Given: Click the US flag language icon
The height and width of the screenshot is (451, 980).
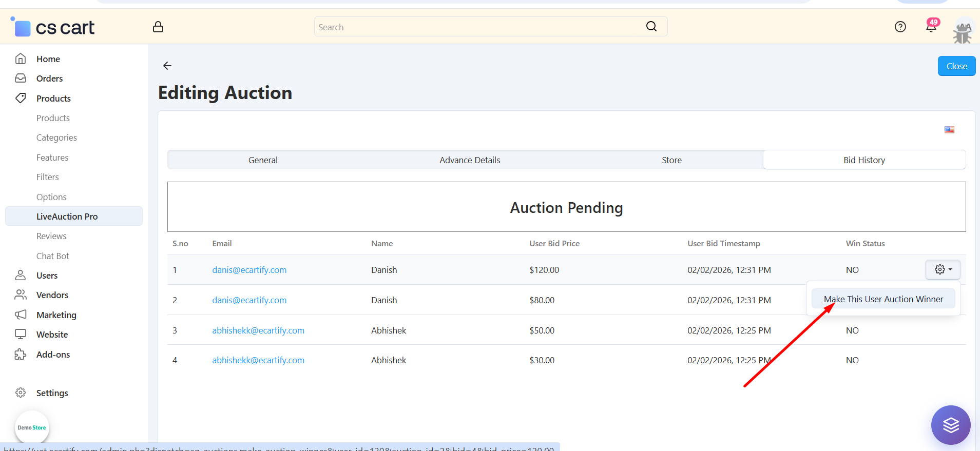Looking at the screenshot, I should [949, 130].
